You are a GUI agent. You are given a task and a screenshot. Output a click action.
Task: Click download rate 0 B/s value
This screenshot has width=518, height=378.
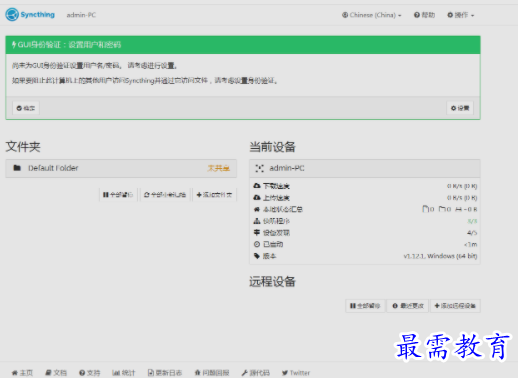(462, 186)
